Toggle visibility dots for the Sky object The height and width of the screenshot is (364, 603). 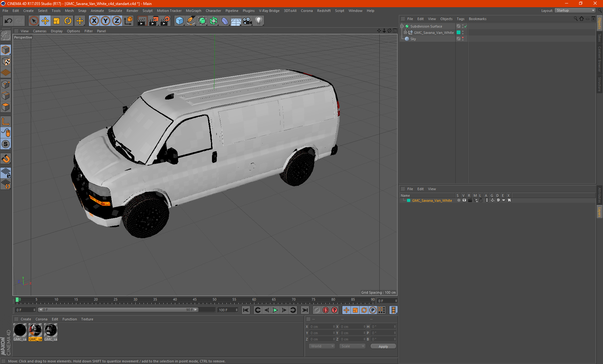click(463, 39)
